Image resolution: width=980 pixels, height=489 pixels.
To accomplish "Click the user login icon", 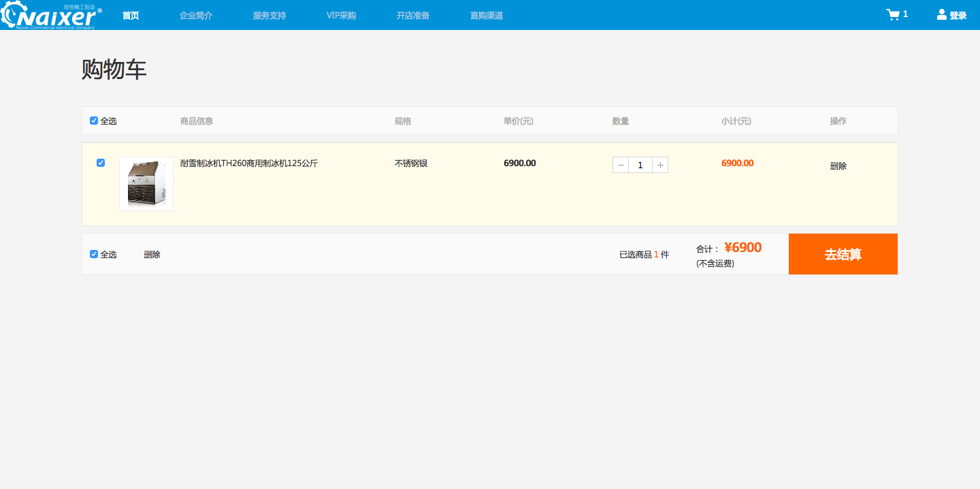I will 942,14.
